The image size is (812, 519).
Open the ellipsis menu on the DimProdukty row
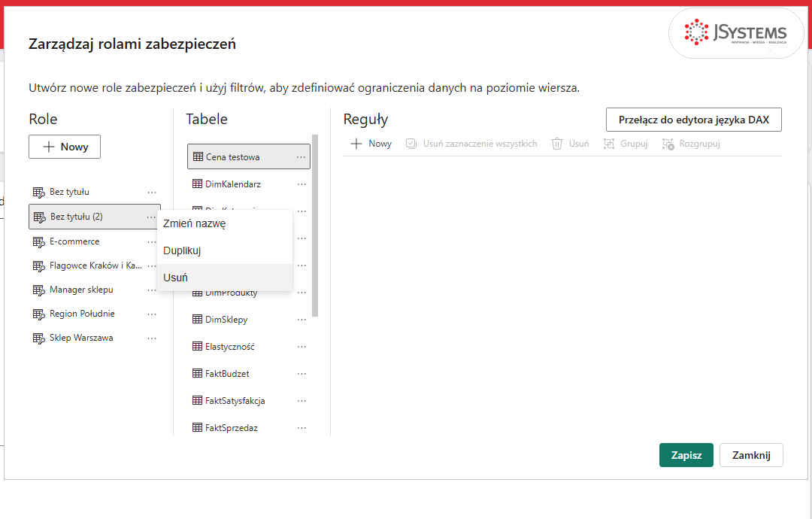(302, 293)
